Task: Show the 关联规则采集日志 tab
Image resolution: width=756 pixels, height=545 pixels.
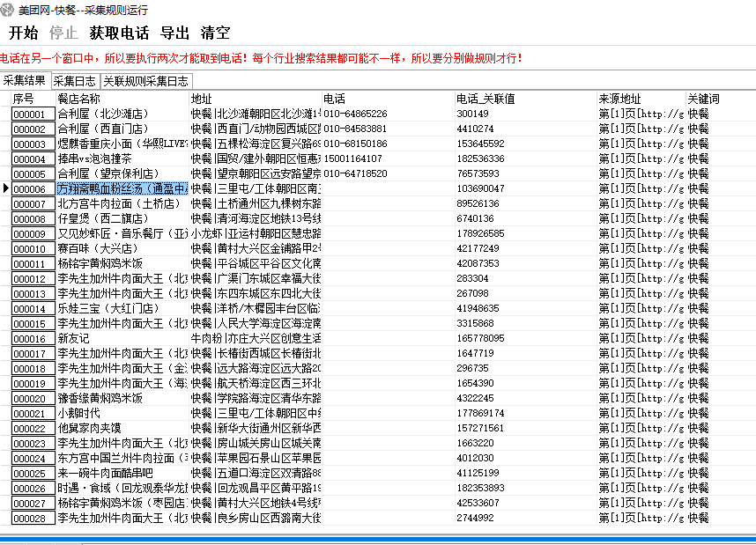Action: click(146, 81)
